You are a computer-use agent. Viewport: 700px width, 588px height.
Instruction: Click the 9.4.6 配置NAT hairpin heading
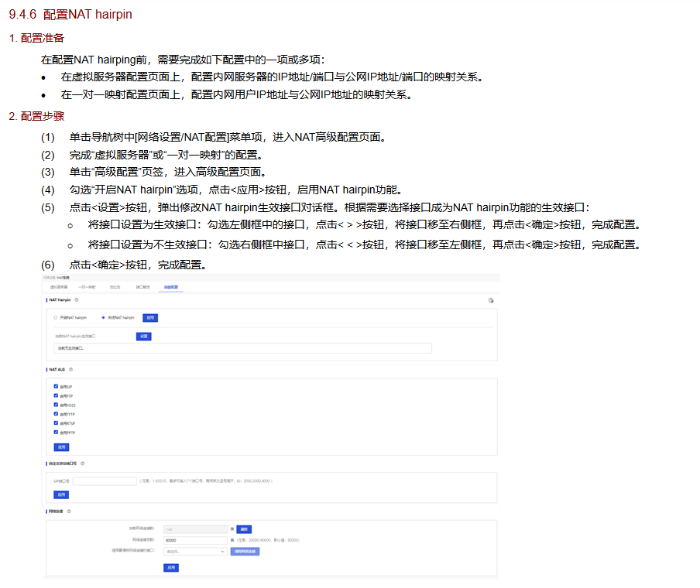(70, 14)
